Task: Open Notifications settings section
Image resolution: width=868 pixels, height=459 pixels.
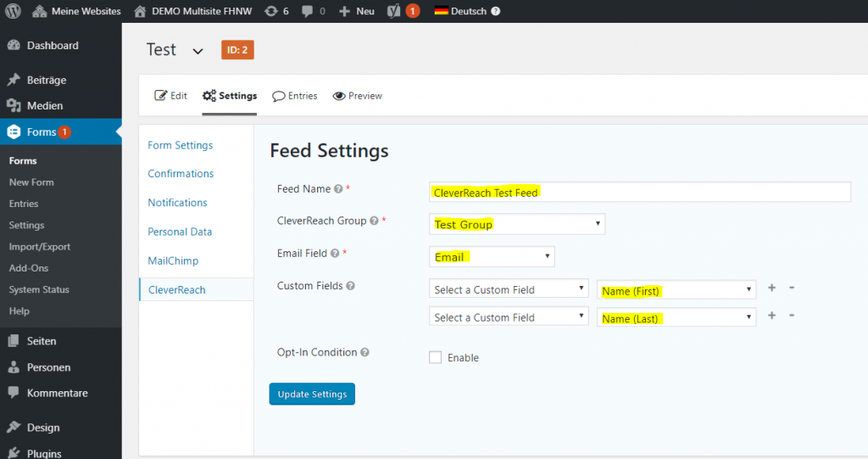Action: tap(177, 203)
